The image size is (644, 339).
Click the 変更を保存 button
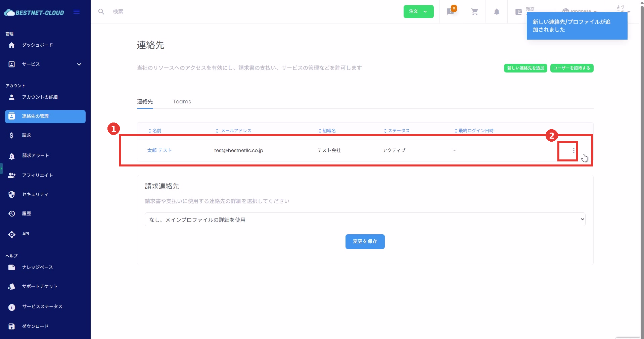[365, 242]
